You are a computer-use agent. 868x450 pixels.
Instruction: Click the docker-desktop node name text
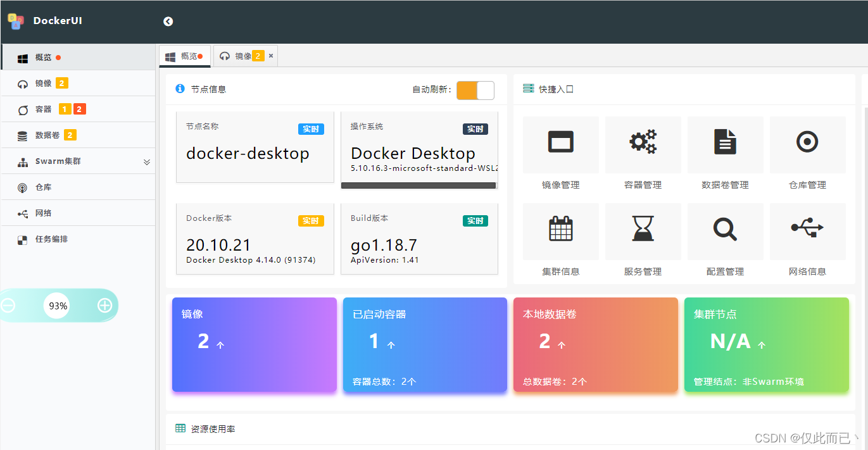pos(248,153)
